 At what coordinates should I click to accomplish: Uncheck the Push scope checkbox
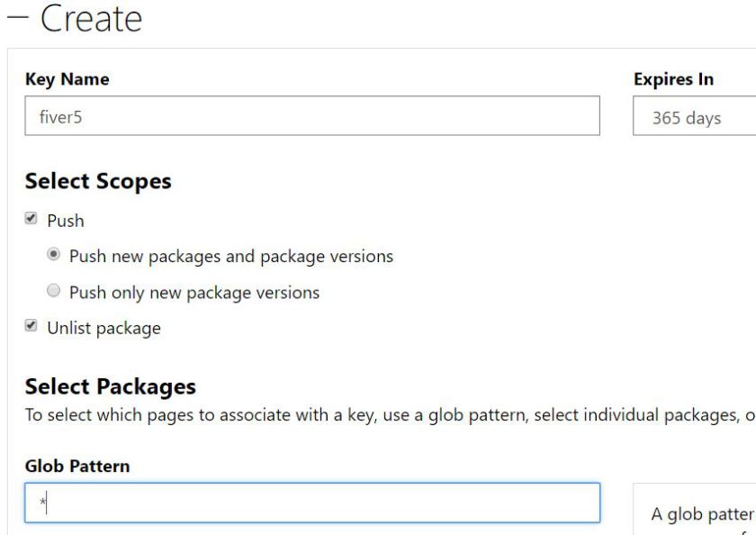pos(31,219)
